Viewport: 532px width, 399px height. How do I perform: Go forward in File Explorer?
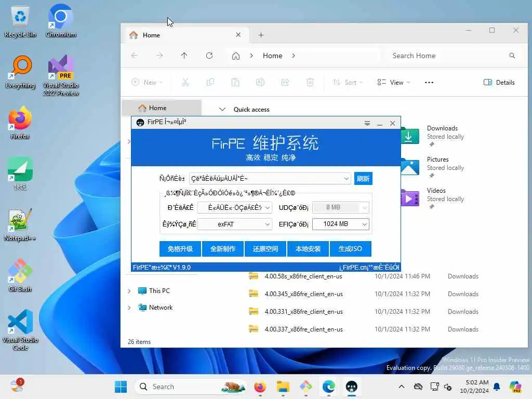click(x=159, y=55)
